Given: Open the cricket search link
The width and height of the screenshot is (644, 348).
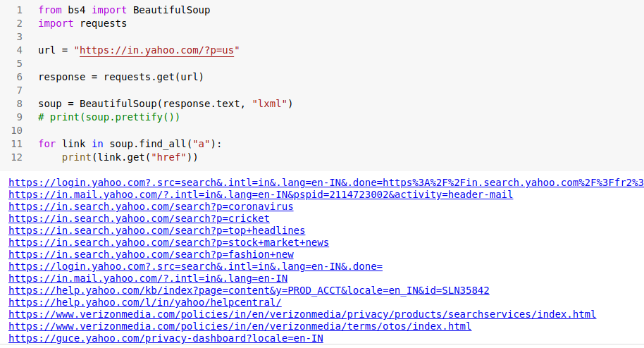Looking at the screenshot, I should [139, 218].
